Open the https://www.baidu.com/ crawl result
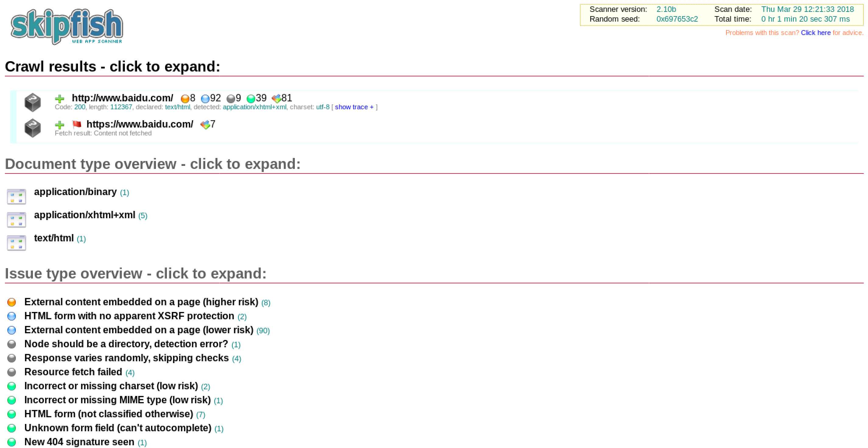The image size is (868, 448). (140, 124)
